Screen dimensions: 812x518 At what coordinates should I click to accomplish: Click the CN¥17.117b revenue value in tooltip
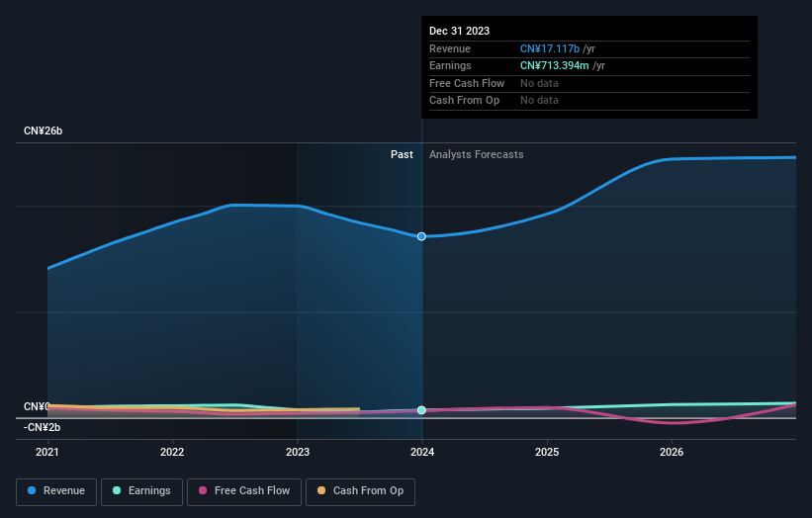pyautogui.click(x=550, y=48)
